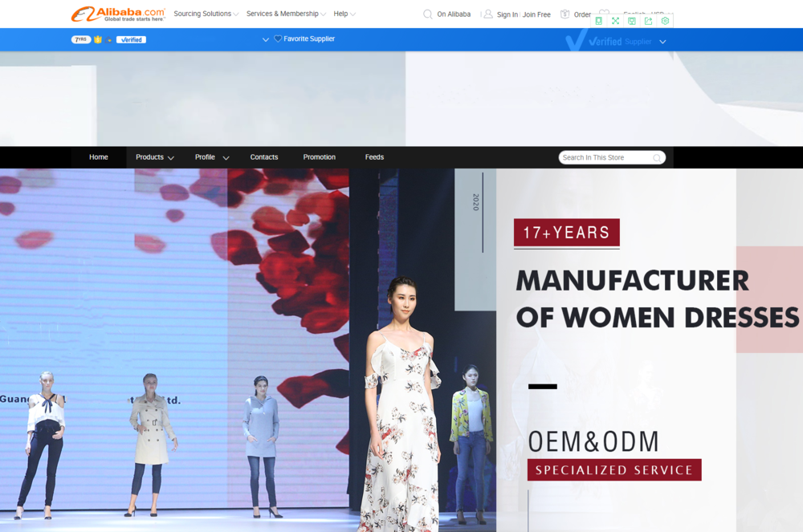The height and width of the screenshot is (532, 803).
Task: Click the green save icon in floating toolbar
Action: [632, 21]
